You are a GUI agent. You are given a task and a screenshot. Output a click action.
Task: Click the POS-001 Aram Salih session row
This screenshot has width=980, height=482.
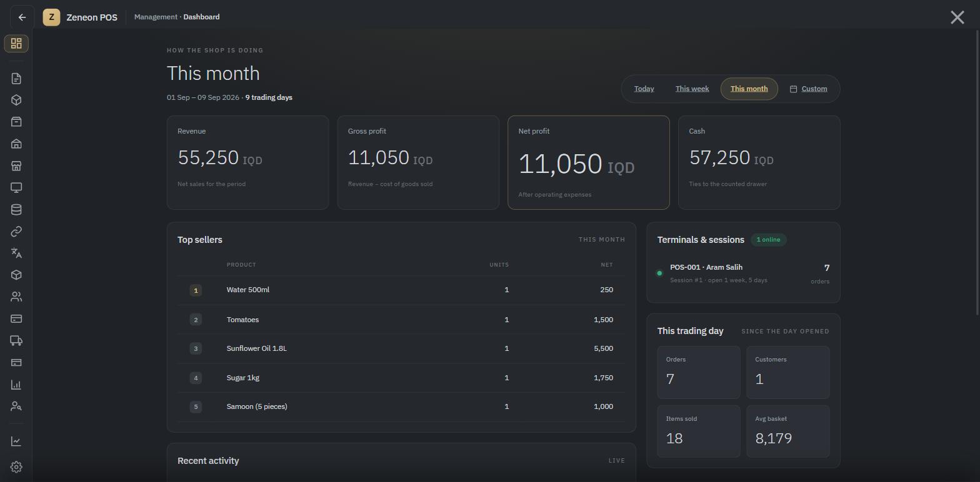pos(743,273)
